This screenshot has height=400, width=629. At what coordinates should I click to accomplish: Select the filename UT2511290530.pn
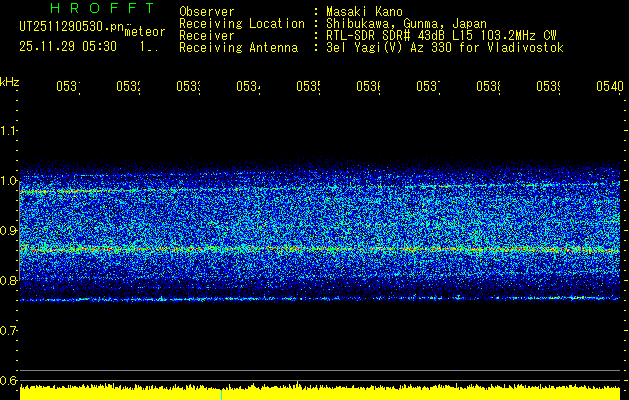click(72, 27)
